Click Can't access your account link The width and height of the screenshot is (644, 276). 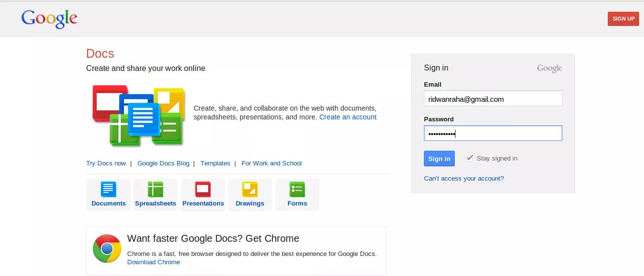point(464,179)
